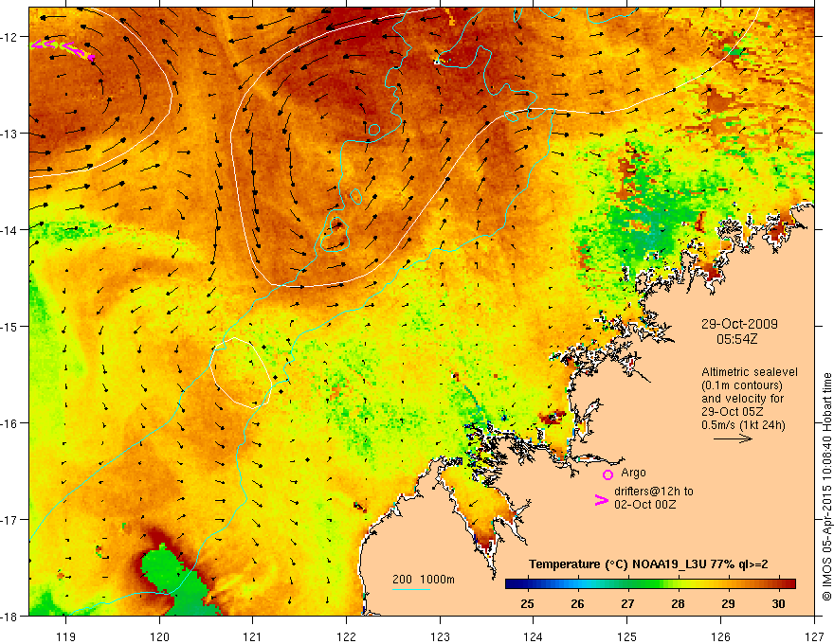Click the '-16' latitude axis label

(9, 423)
